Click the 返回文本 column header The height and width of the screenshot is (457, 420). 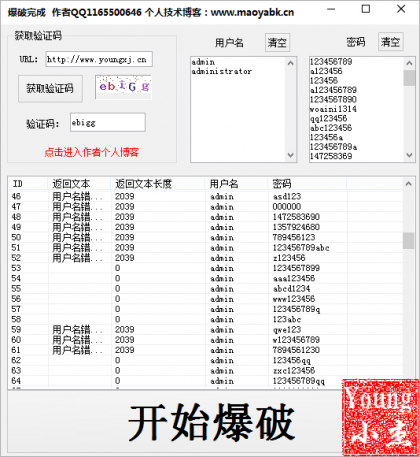click(x=79, y=184)
